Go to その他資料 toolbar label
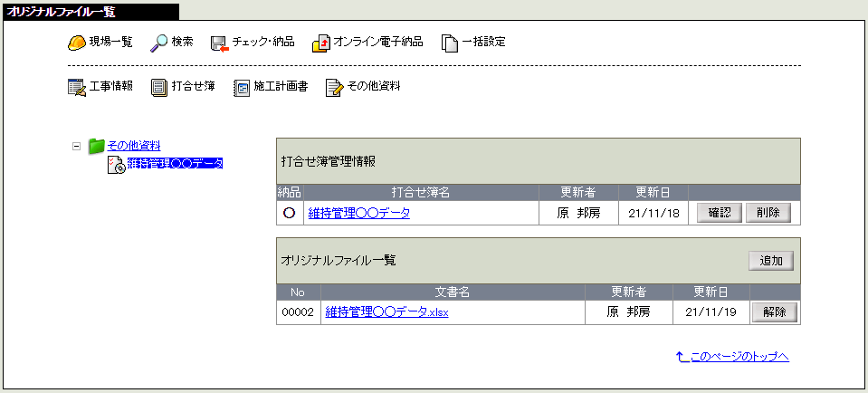The image size is (868, 393). point(374,86)
